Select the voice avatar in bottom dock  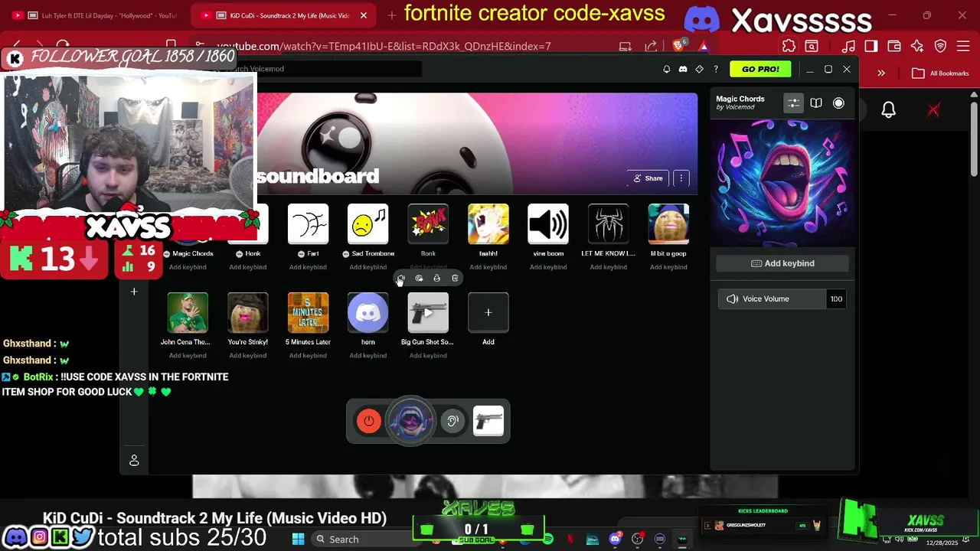[x=410, y=420]
